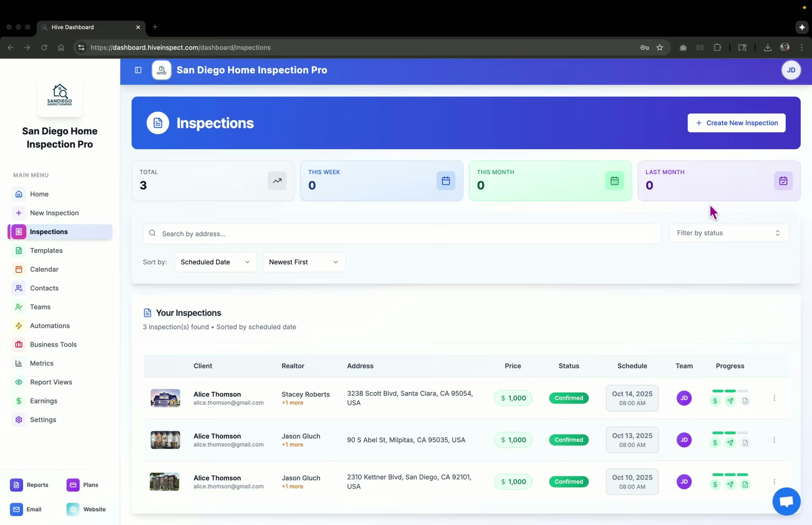The image size is (812, 525).
Task: Open the Website shortcut
Action: (x=86, y=510)
